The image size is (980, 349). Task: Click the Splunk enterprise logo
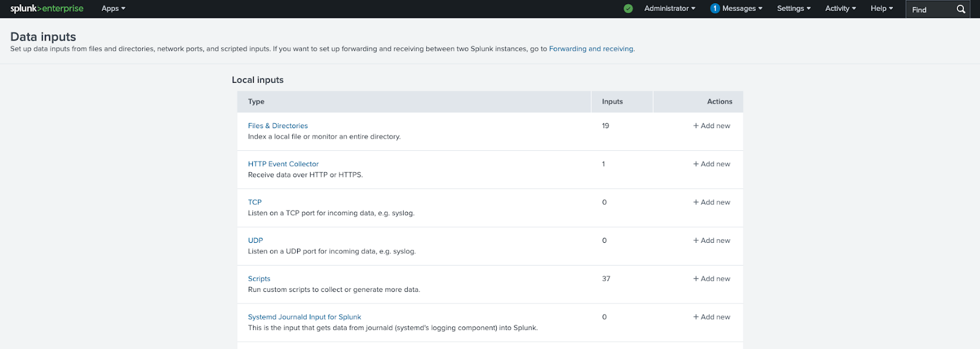tap(47, 9)
